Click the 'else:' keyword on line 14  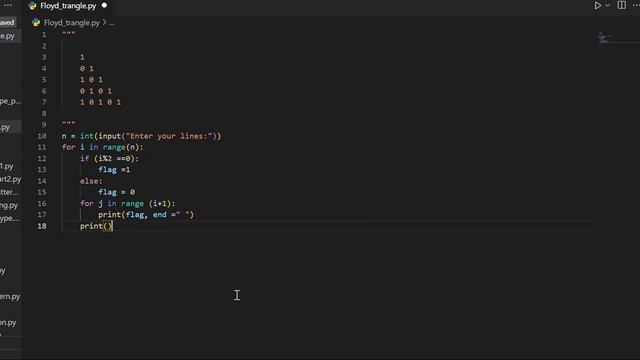[x=91, y=181]
